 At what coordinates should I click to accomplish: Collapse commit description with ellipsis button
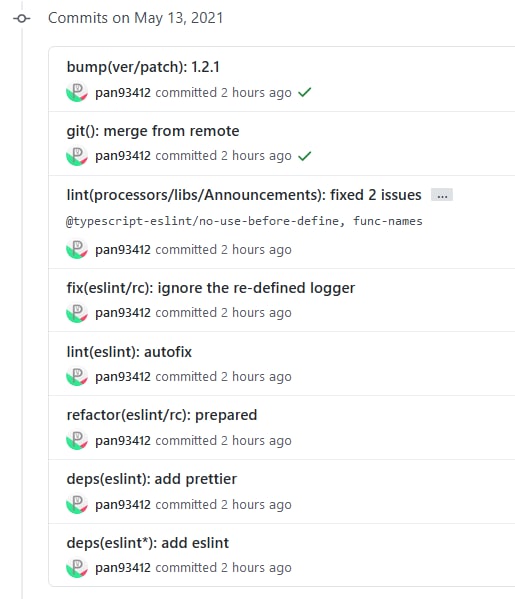pyautogui.click(x=442, y=195)
